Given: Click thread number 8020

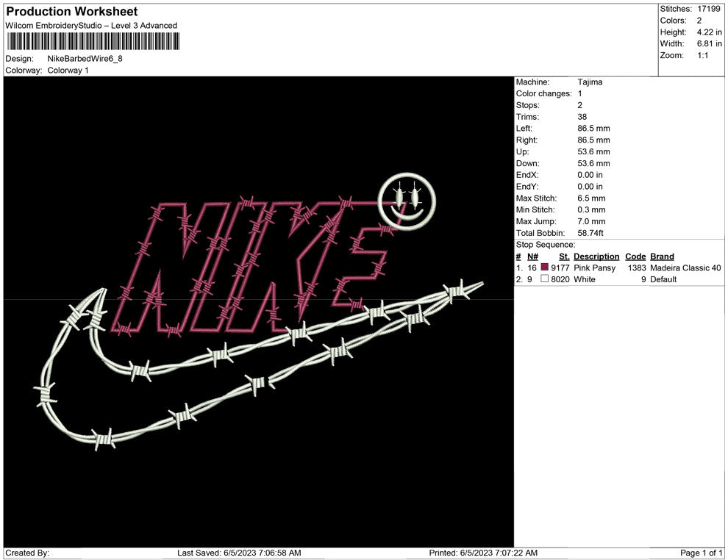Looking at the screenshot, I should tap(560, 279).
